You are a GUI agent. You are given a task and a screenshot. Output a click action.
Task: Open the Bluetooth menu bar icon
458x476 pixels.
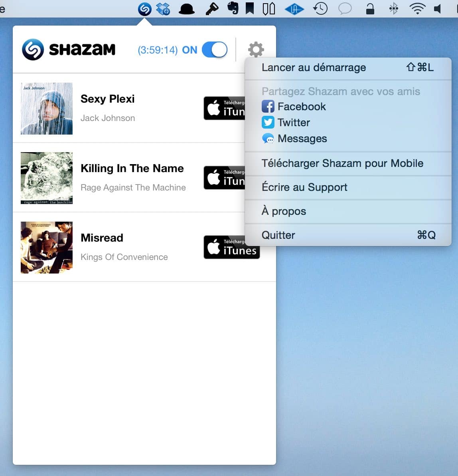[x=394, y=9]
